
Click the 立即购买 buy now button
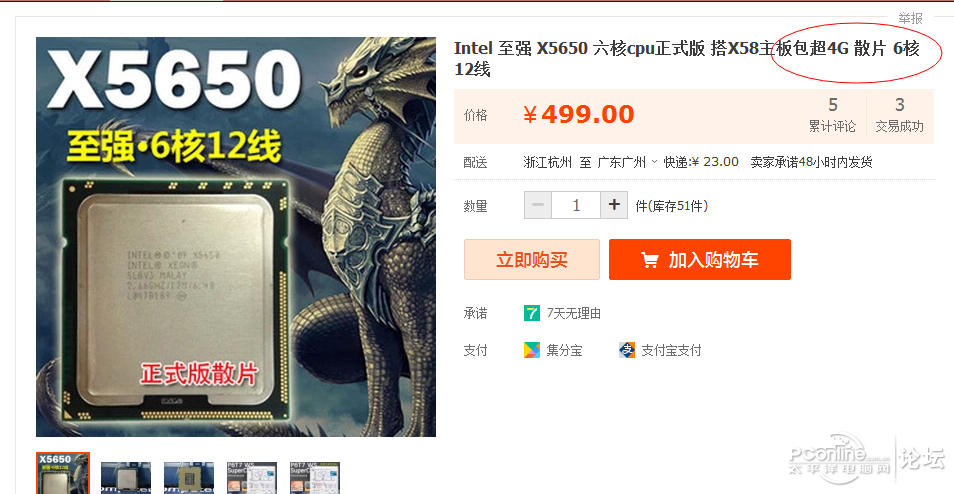pyautogui.click(x=532, y=260)
